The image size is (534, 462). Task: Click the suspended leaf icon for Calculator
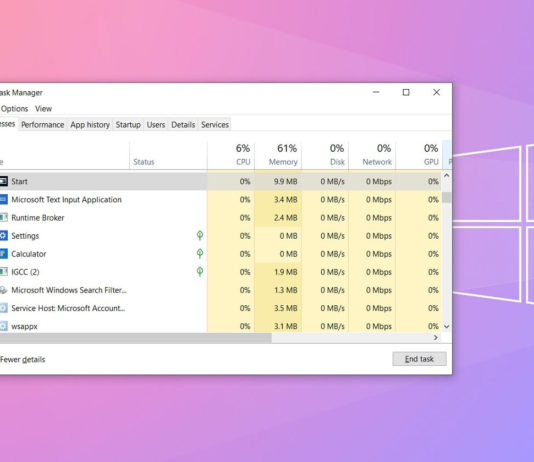(x=200, y=253)
